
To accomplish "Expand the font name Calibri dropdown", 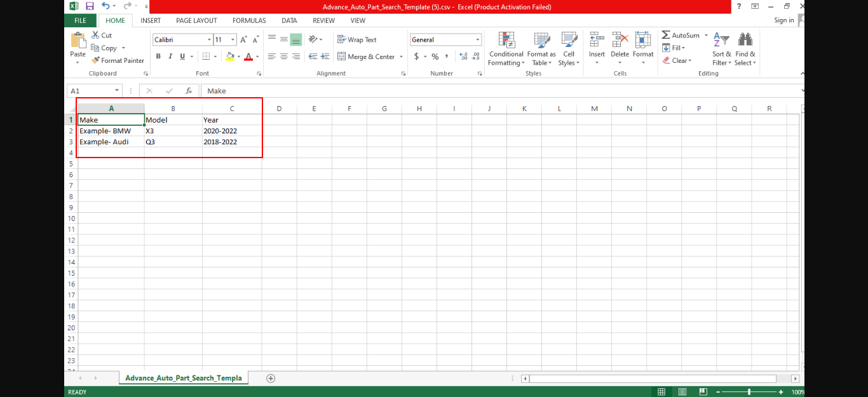I will (x=209, y=39).
